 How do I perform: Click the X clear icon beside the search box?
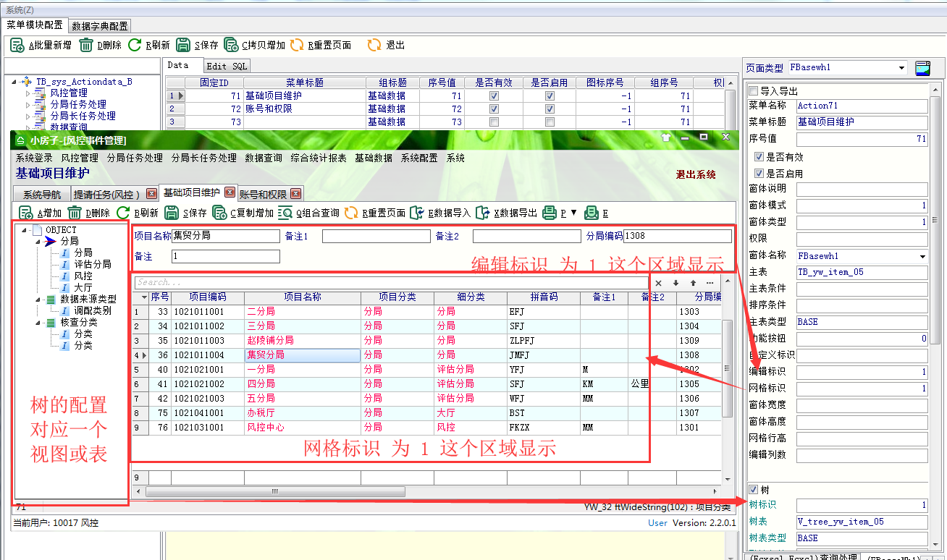(x=659, y=283)
